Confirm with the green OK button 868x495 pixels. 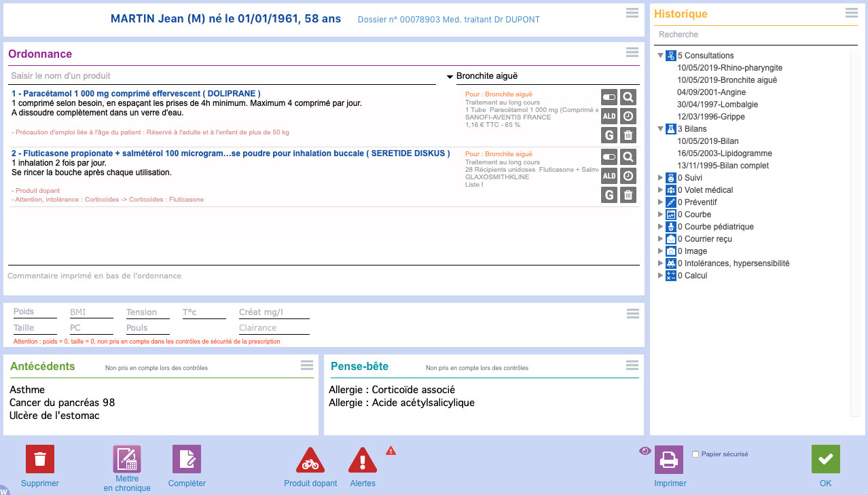click(825, 459)
